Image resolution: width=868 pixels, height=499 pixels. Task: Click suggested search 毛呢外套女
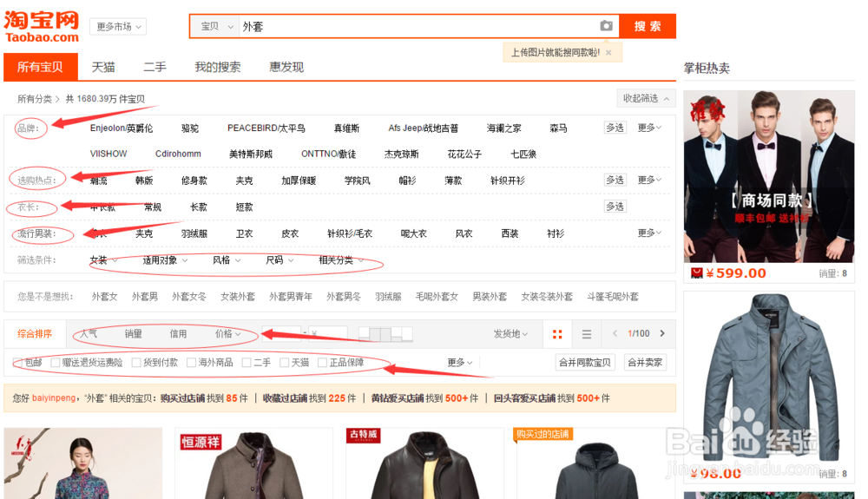point(437,297)
